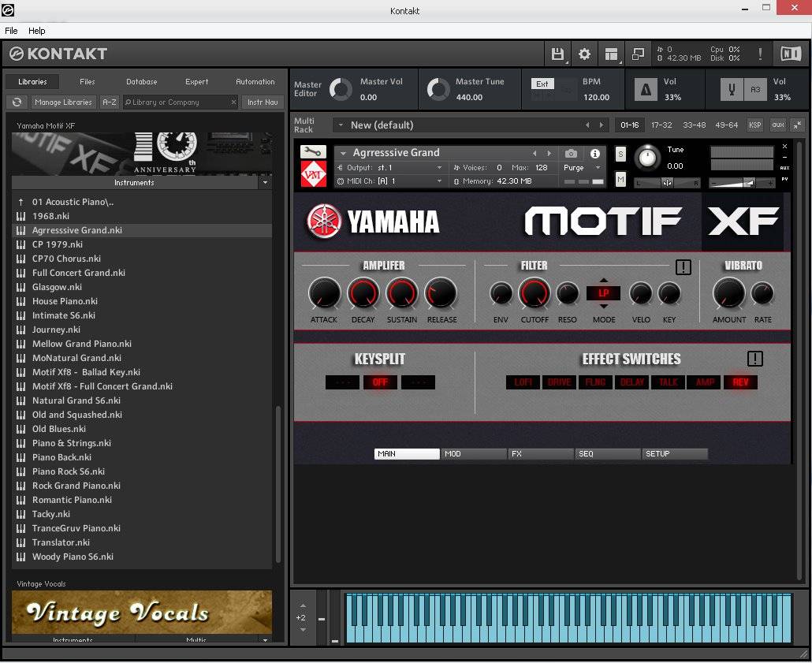Click the NI logo icon
The width and height of the screenshot is (812, 663).
pyautogui.click(x=791, y=54)
